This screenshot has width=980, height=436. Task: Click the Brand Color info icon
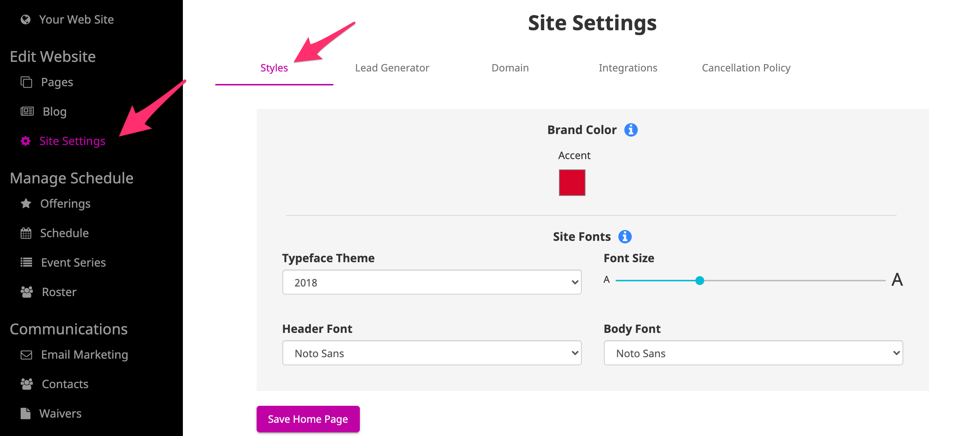pyautogui.click(x=630, y=130)
